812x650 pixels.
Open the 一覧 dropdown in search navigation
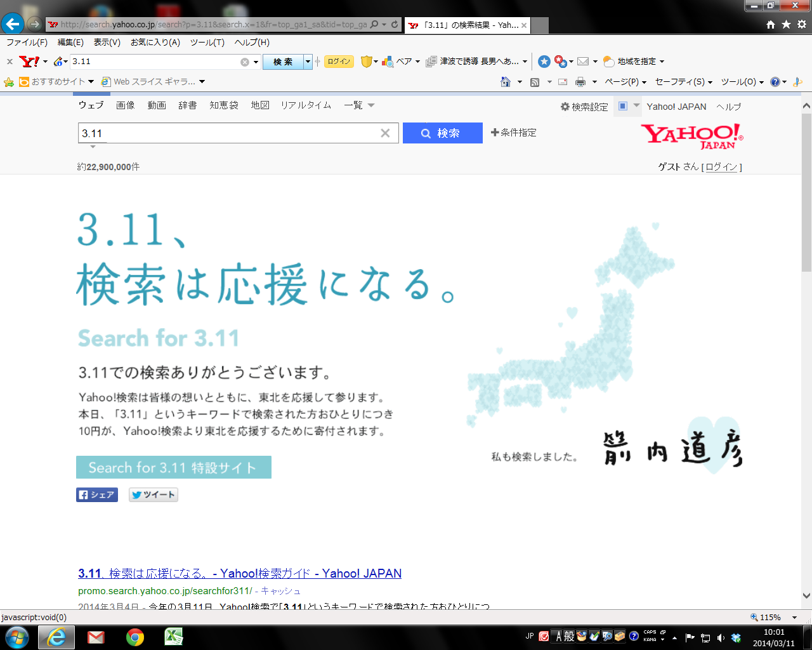357,105
